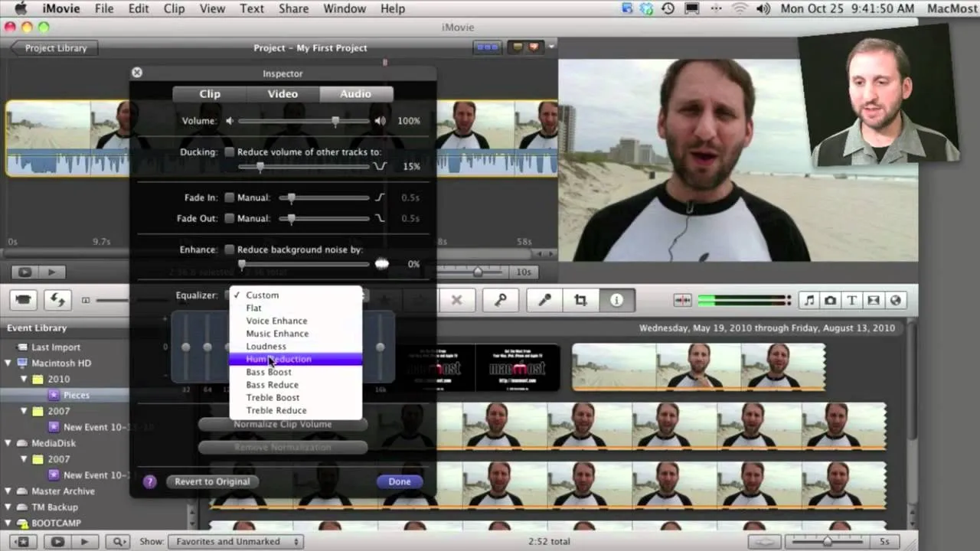This screenshot has width=980, height=551.
Task: Collapse the 2007 folder under Macintosh HD
Action: tap(24, 411)
